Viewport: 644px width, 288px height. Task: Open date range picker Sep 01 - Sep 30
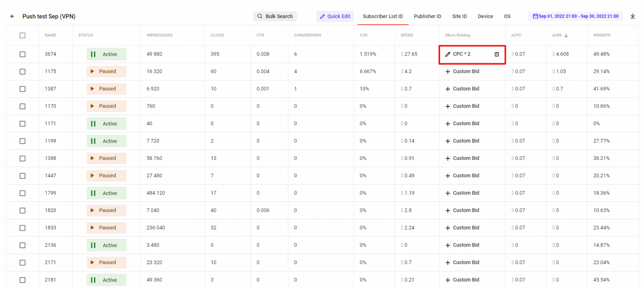pos(575,16)
